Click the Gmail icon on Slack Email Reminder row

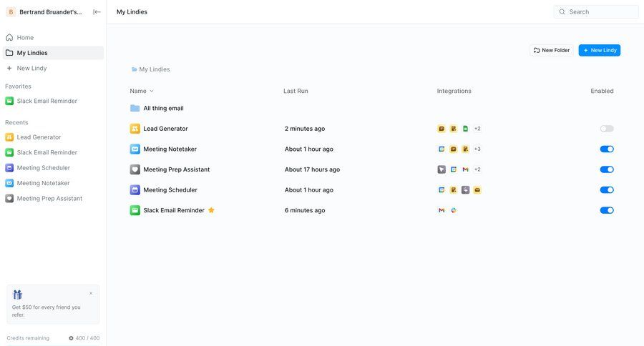441,210
